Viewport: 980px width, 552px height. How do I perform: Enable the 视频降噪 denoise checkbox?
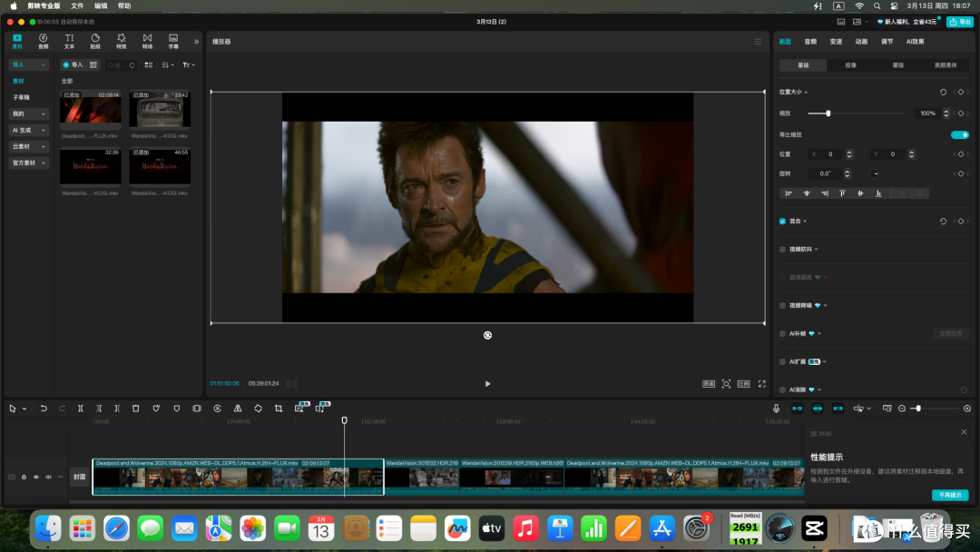click(782, 306)
